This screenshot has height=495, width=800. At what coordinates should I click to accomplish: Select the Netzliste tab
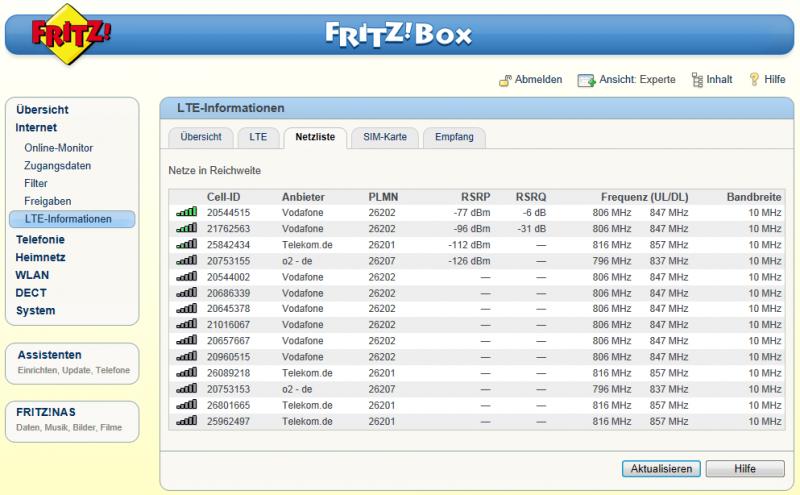pos(315,137)
